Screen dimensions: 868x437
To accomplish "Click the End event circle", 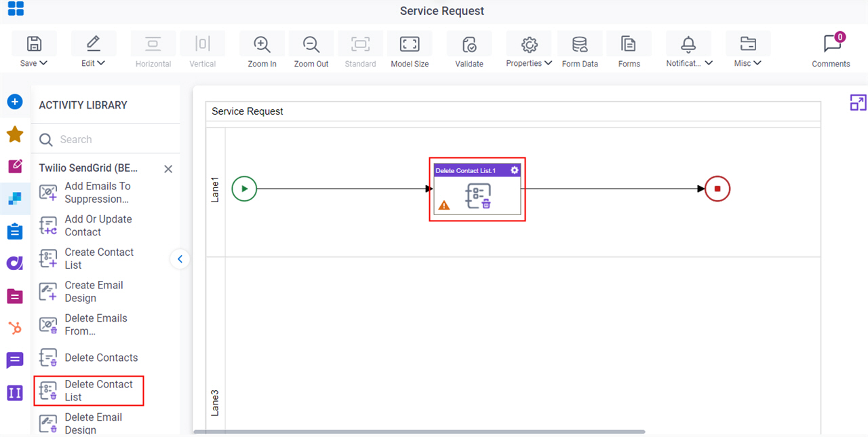I will (x=717, y=189).
